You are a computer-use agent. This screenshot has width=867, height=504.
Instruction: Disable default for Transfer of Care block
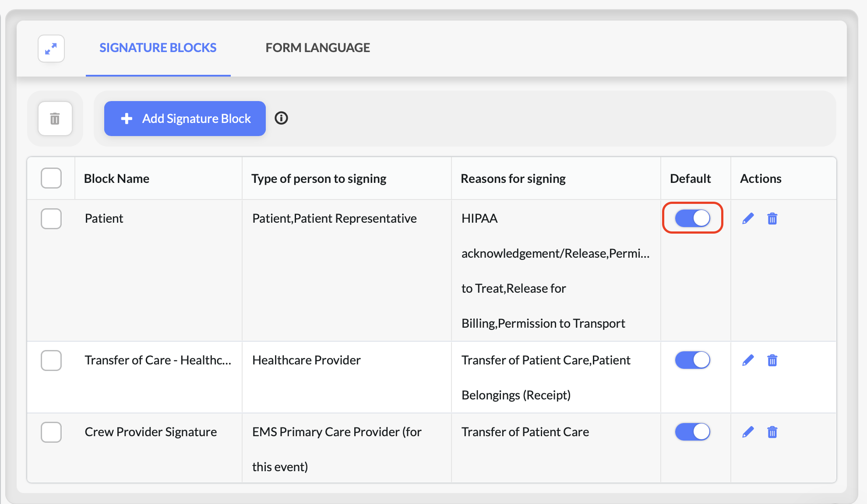click(692, 360)
